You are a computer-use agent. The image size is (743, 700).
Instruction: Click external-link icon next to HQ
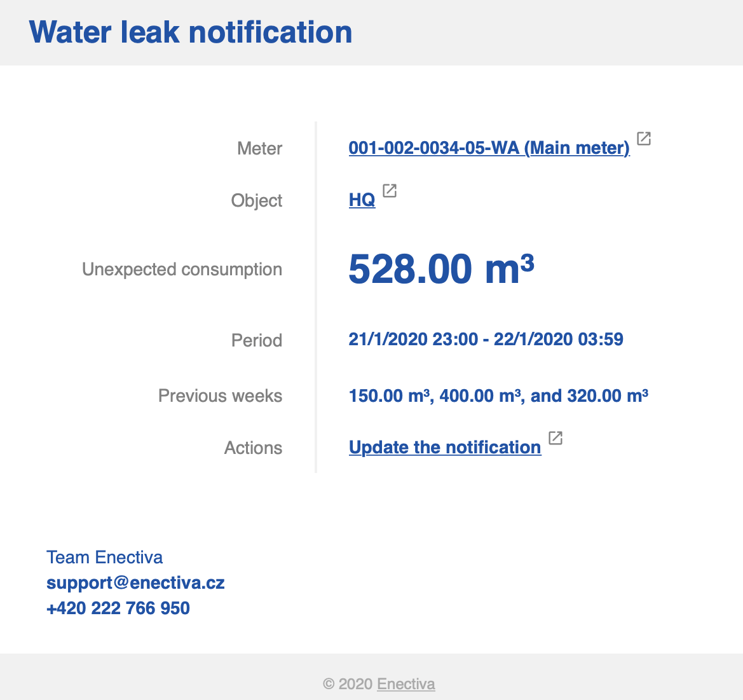(x=390, y=191)
